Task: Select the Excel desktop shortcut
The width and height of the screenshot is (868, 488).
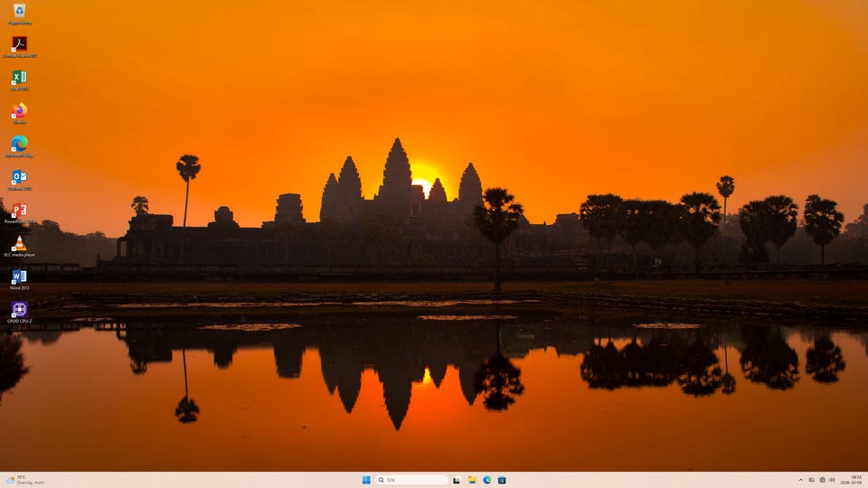Action: [x=19, y=80]
